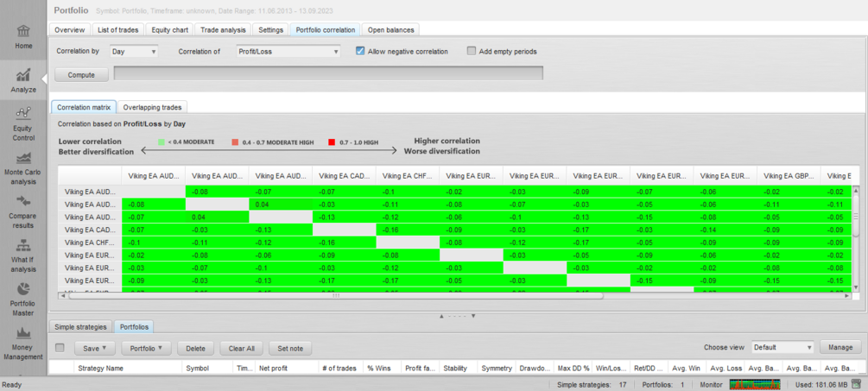Viewport: 868px width, 391px height.
Task: Sort by the Max DD % column header
Action: pos(573,368)
